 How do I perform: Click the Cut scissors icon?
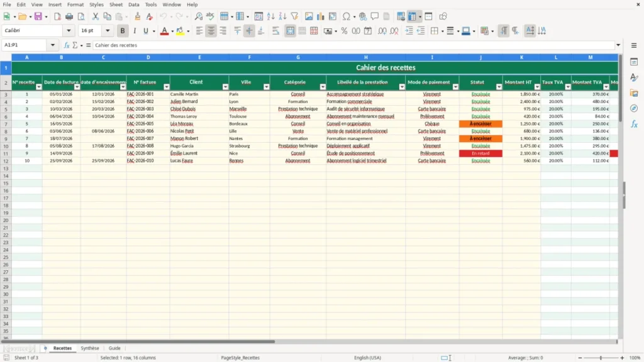(x=96, y=16)
